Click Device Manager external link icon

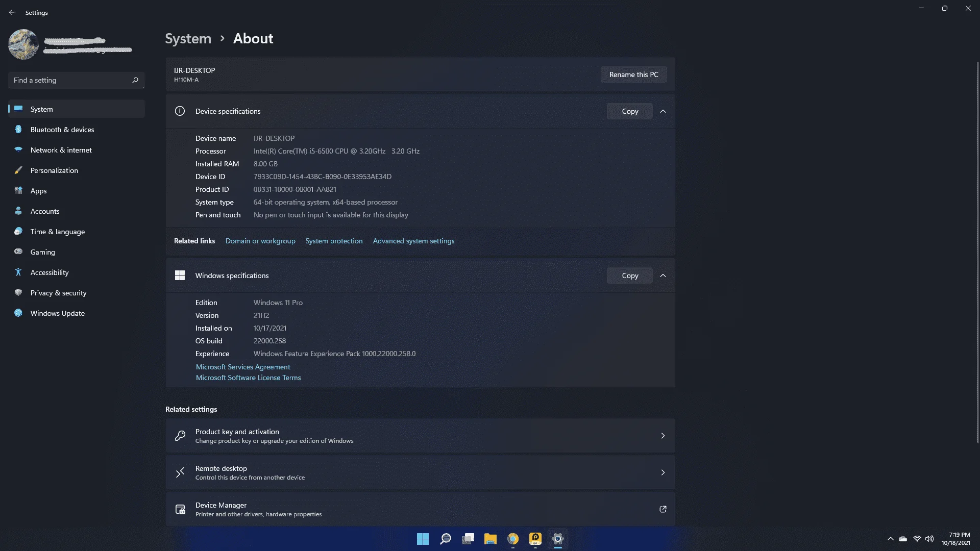pos(663,509)
